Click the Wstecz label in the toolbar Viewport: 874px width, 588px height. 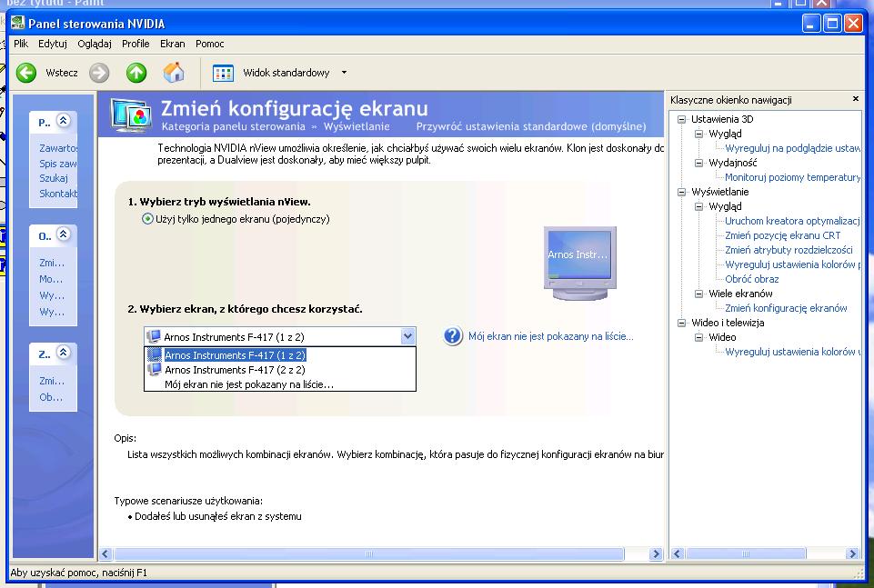pyautogui.click(x=61, y=73)
